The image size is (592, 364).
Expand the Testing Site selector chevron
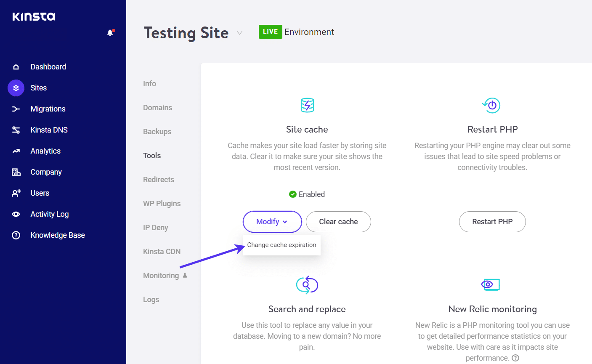pos(239,33)
